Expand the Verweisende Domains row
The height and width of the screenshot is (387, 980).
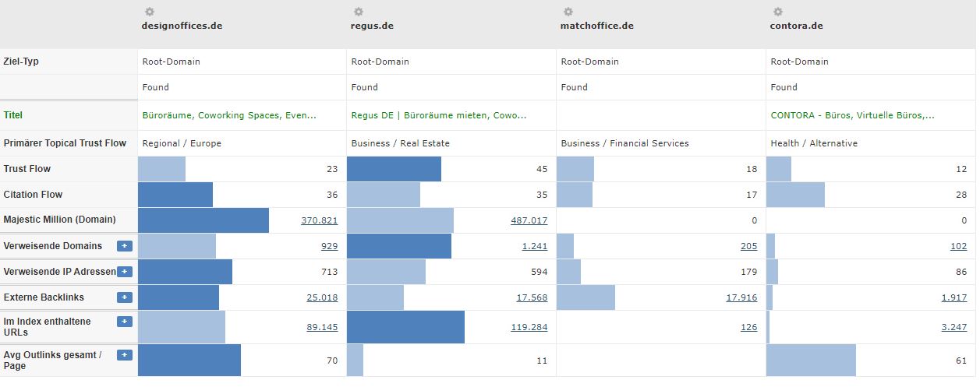[125, 246]
